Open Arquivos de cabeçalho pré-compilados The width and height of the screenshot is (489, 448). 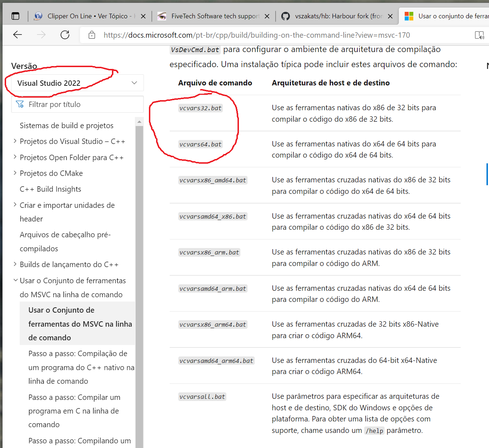(65, 242)
